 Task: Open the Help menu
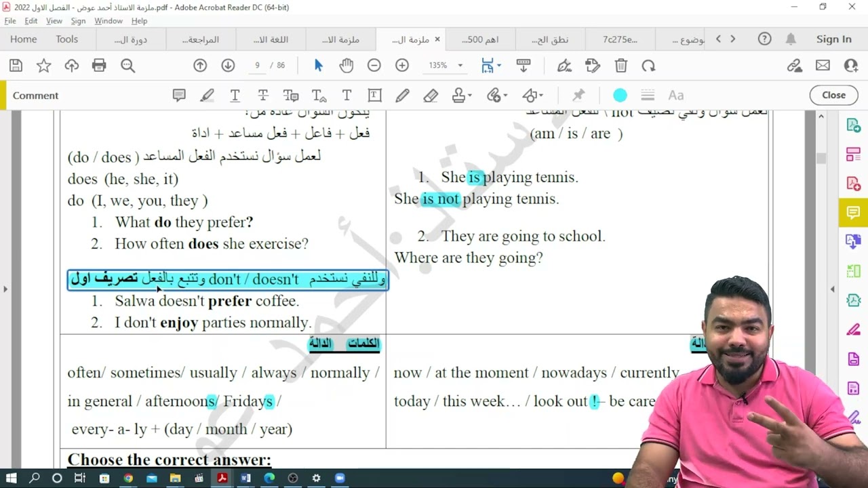click(x=139, y=21)
